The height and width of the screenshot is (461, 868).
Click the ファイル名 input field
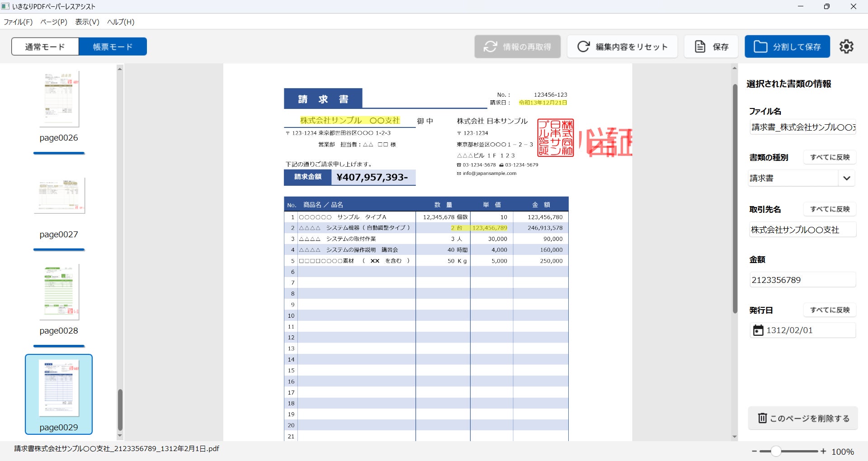click(802, 127)
